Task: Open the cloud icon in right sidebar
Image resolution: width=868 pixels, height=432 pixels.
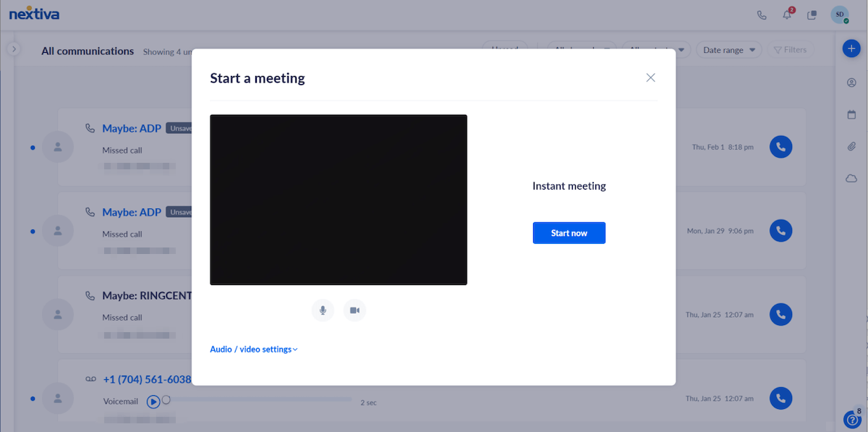Action: pyautogui.click(x=851, y=179)
